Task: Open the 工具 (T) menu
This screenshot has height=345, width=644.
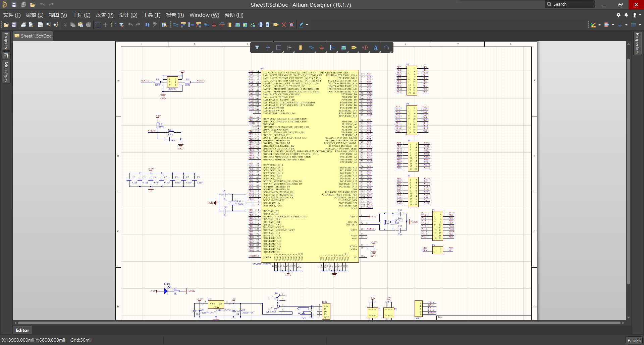Action: 152,15
